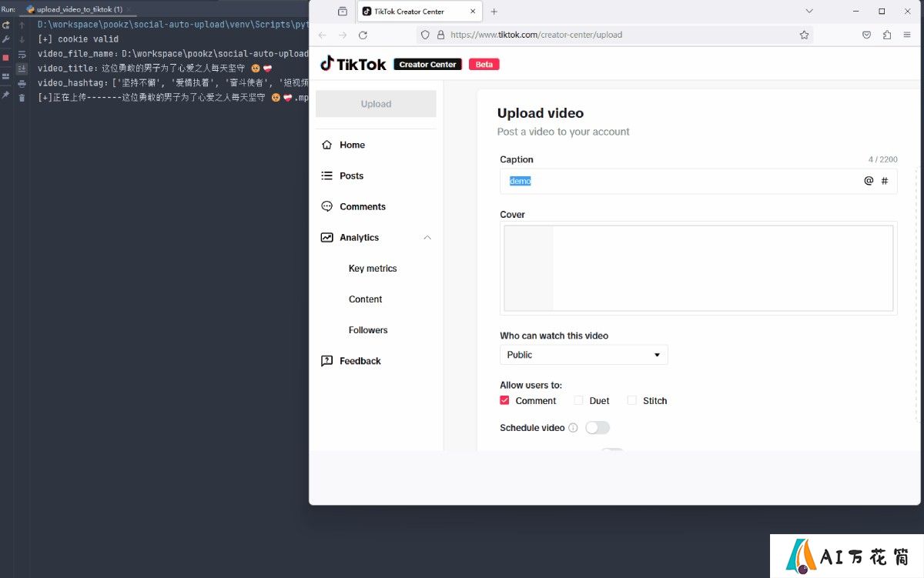Click the site padlock icon
The width and height of the screenshot is (924, 578).
pyautogui.click(x=440, y=35)
